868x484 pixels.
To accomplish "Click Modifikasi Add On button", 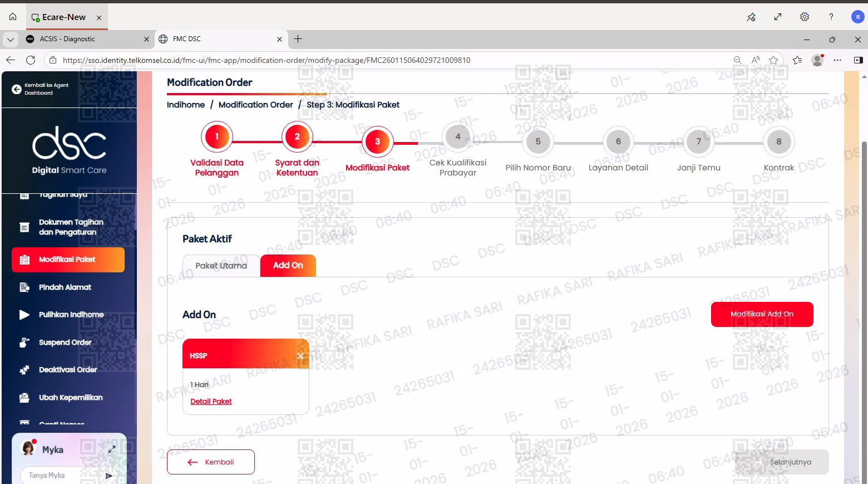I will 762,314.
